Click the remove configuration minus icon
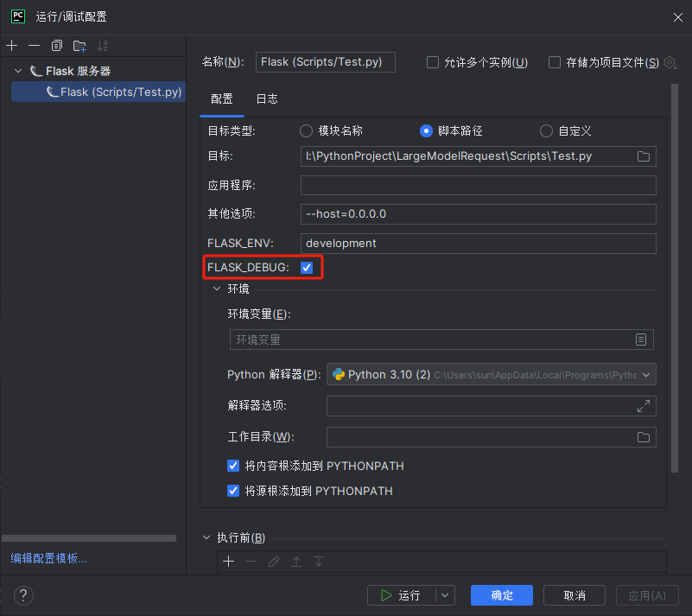This screenshot has height=616, width=692. click(34, 45)
